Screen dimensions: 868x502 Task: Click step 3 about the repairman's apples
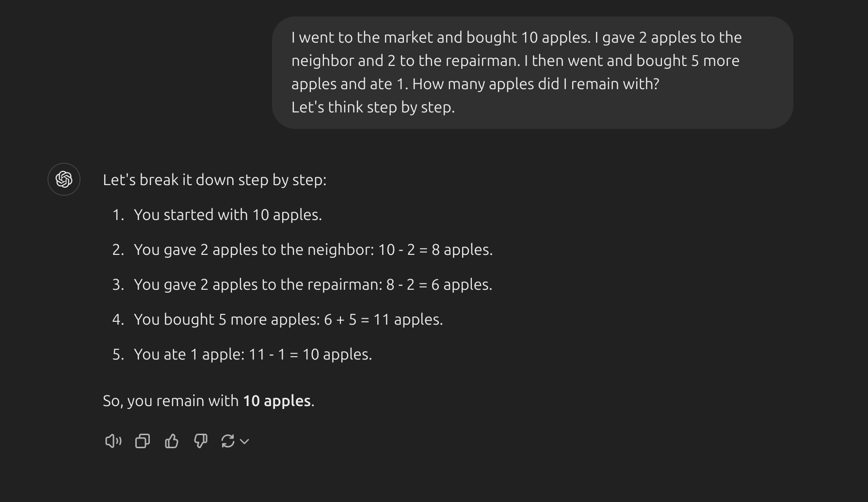[313, 284]
